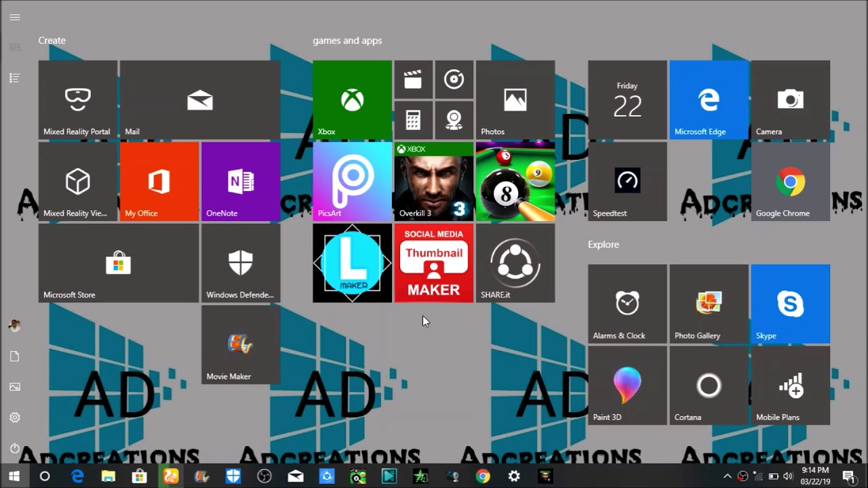Image resolution: width=868 pixels, height=488 pixels.
Task: Open the Calculator small tile
Action: point(413,120)
